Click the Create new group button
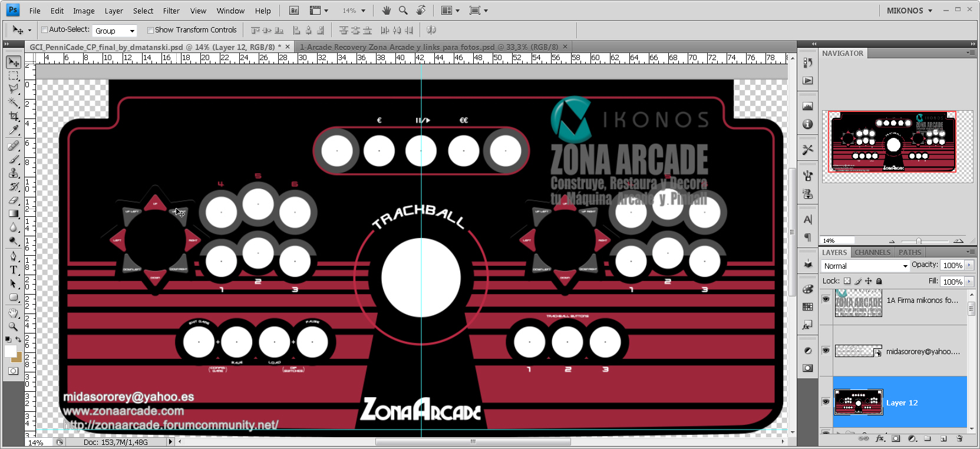Image resolution: width=980 pixels, height=449 pixels. point(928,438)
